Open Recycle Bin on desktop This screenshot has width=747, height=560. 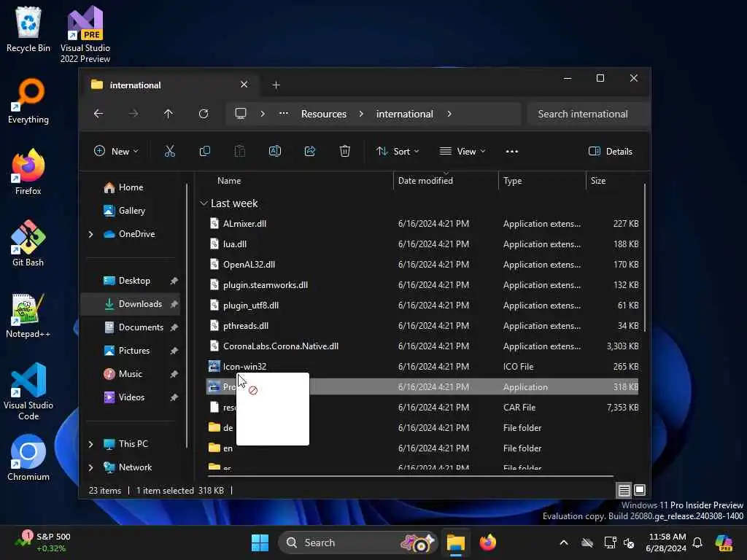[28, 29]
